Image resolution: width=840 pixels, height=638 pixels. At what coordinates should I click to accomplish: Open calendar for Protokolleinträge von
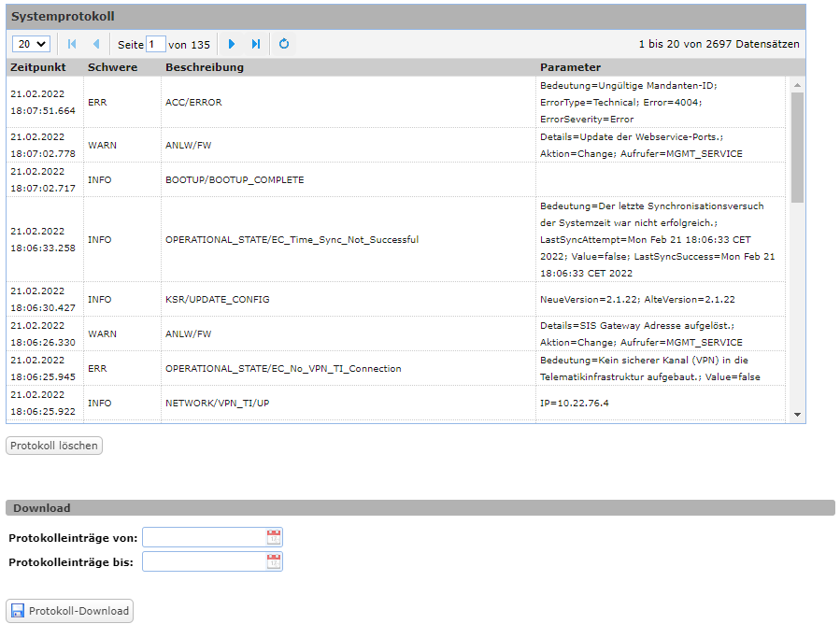(x=273, y=537)
